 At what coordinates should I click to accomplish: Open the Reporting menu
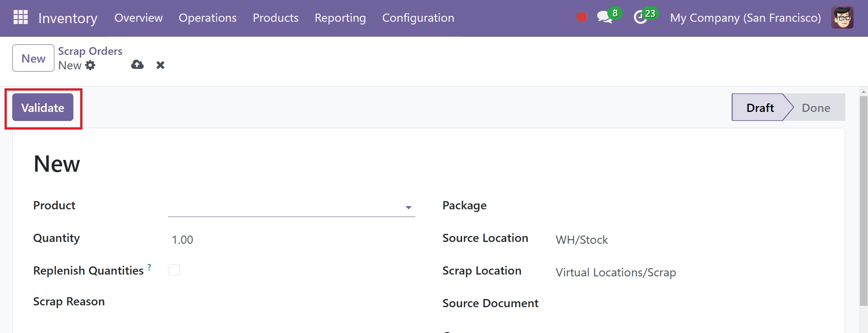(340, 18)
